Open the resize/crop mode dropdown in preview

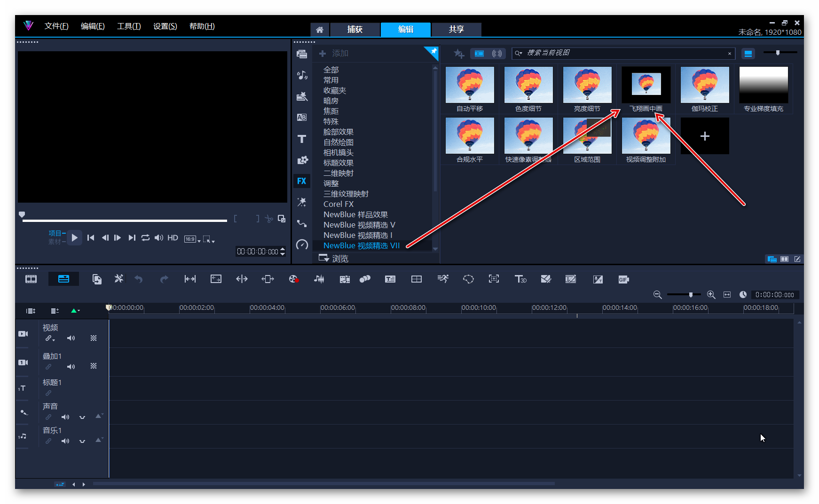pos(209,239)
